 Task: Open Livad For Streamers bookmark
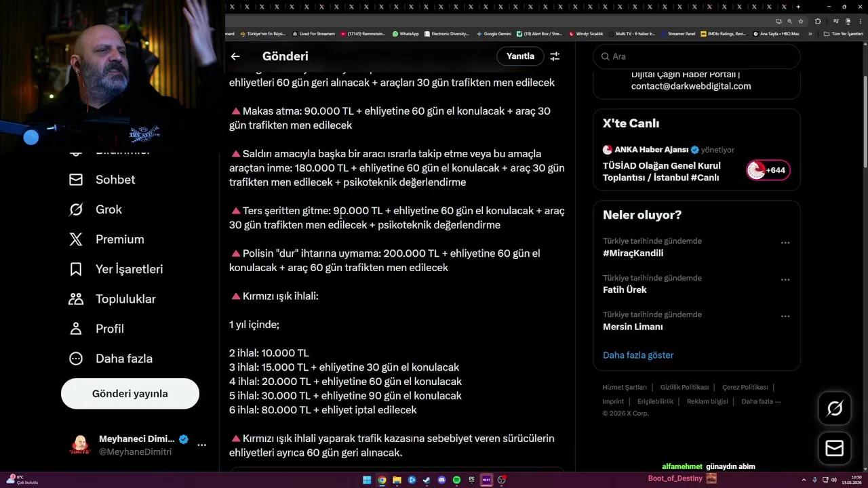314,33
